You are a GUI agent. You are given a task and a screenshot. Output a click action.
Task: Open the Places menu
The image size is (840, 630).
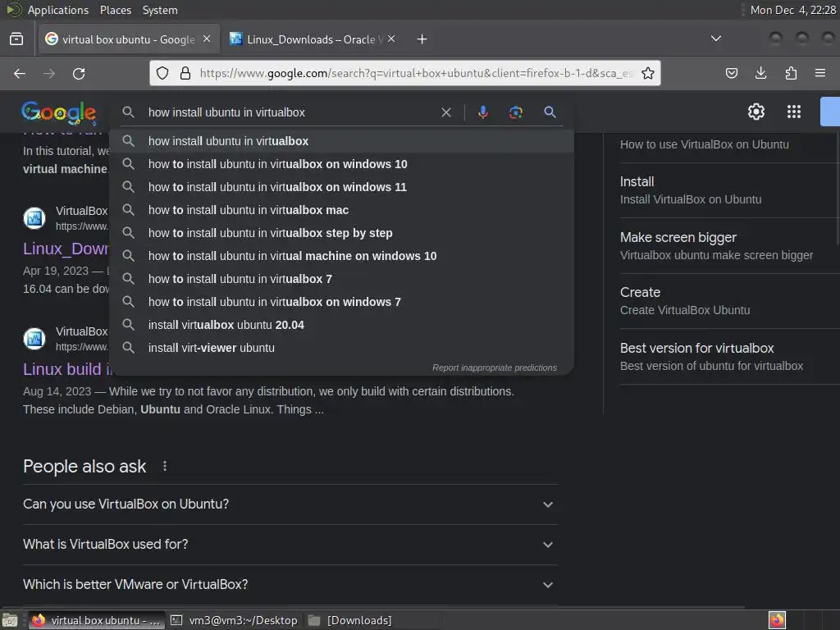[115, 10]
